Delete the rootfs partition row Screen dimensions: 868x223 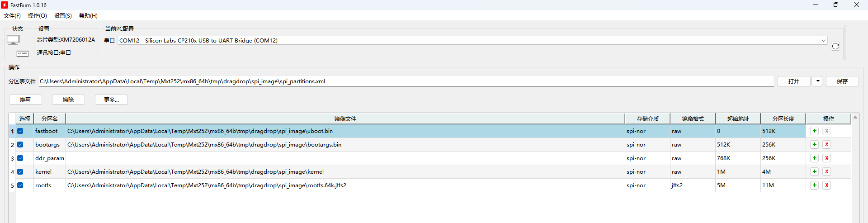tap(827, 185)
